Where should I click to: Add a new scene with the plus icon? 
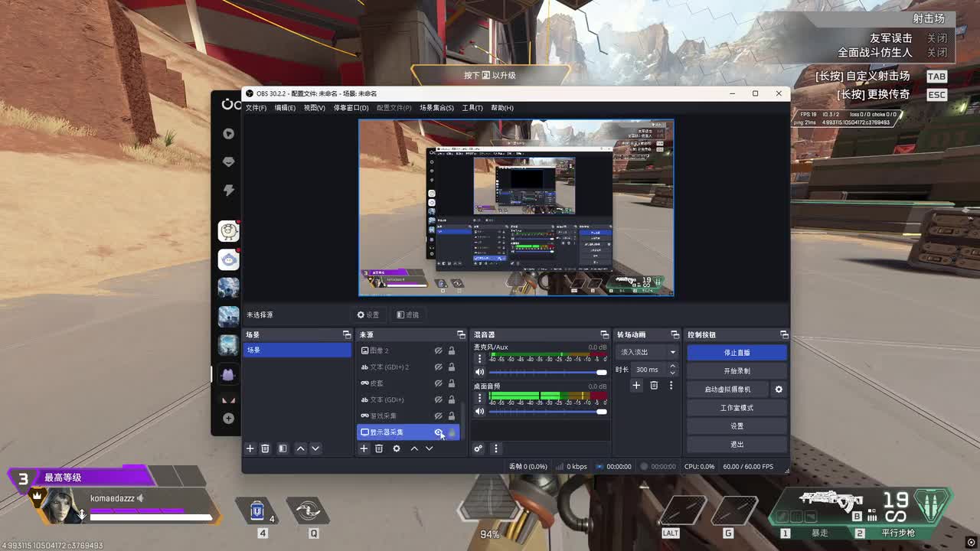pos(250,448)
